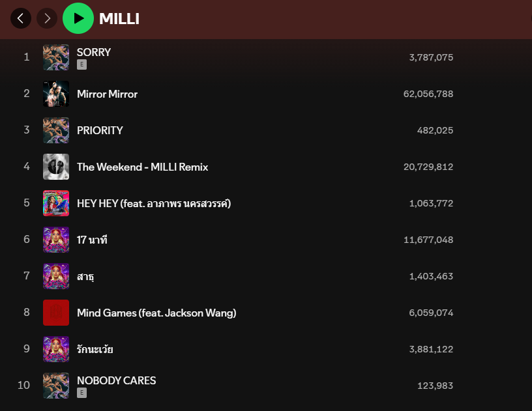The height and width of the screenshot is (411, 532).
Task: Click the green play button
Action: tap(78, 18)
